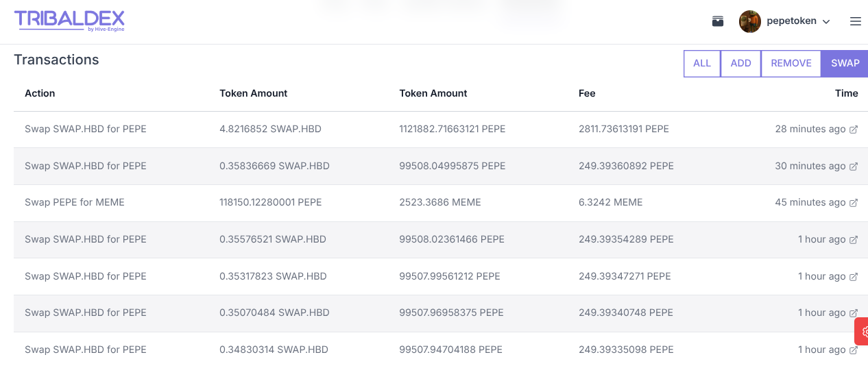Click the Time column header
The width and height of the screenshot is (868, 368).
[846, 93]
